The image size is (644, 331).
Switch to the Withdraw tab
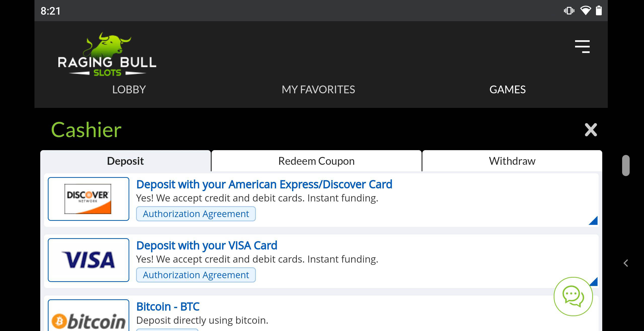[512, 161]
